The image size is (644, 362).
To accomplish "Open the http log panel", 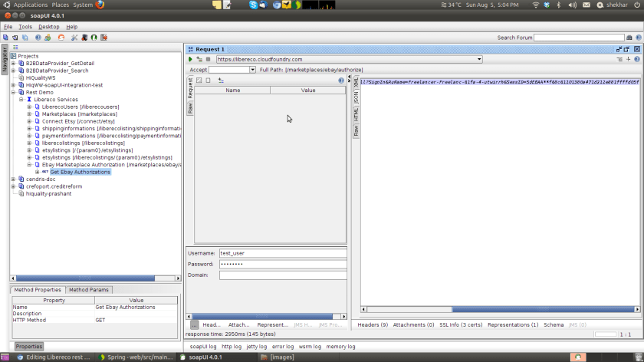I will (232, 347).
